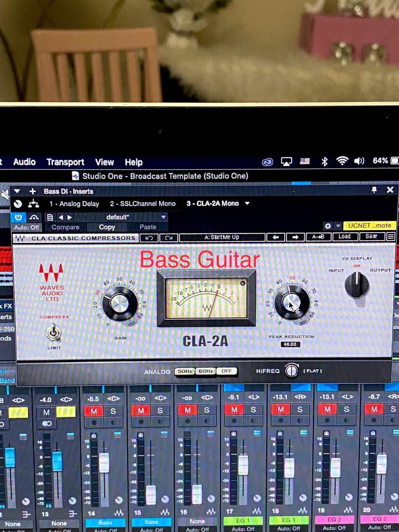Open channel 17 EG 1 group selector
399x532 pixels.
click(243, 520)
